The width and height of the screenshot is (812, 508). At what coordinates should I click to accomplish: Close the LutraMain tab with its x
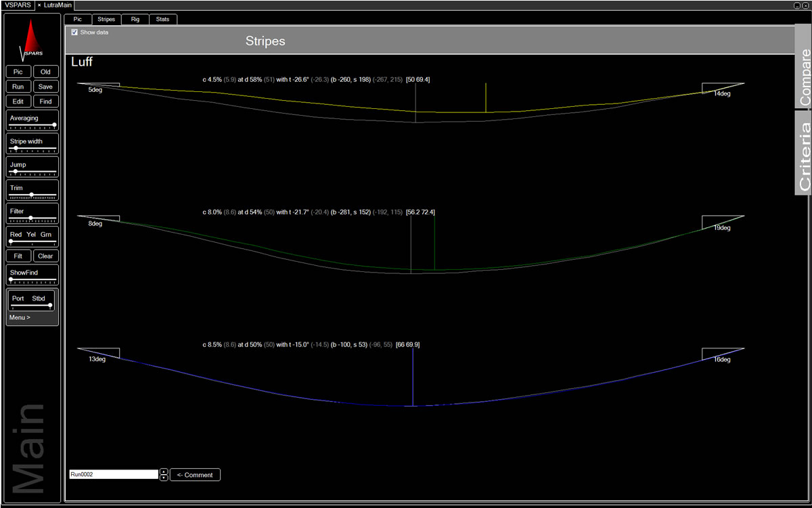[x=39, y=5]
